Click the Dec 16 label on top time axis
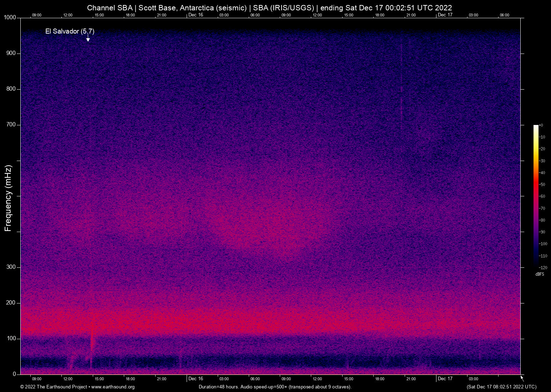Image resolution: width=551 pixels, height=392 pixels. tap(196, 15)
